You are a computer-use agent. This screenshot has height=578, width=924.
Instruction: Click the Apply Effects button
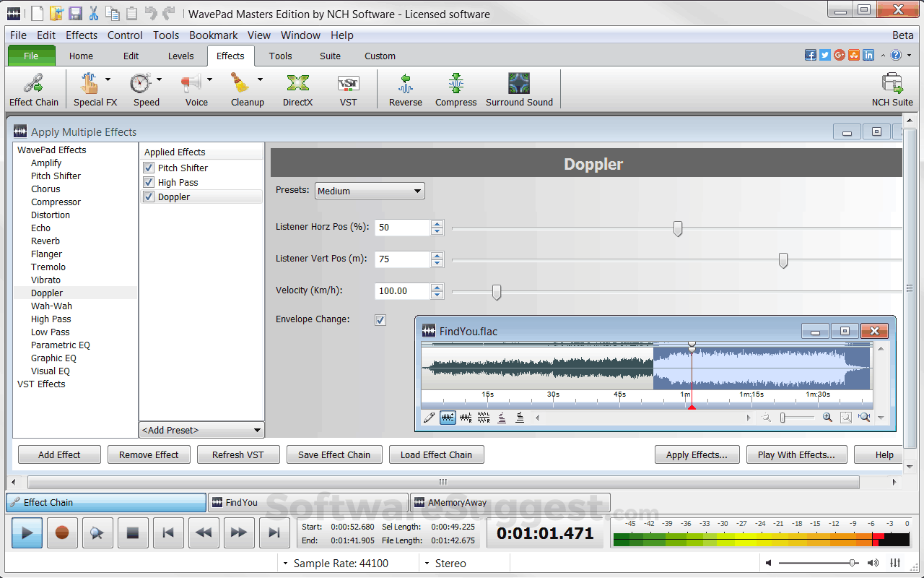pos(697,454)
